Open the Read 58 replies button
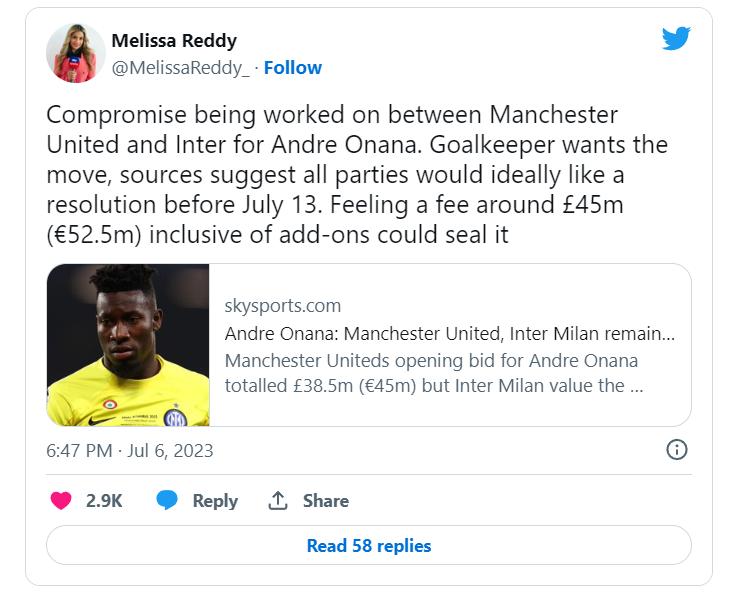The width and height of the screenshot is (729, 601). (x=369, y=545)
